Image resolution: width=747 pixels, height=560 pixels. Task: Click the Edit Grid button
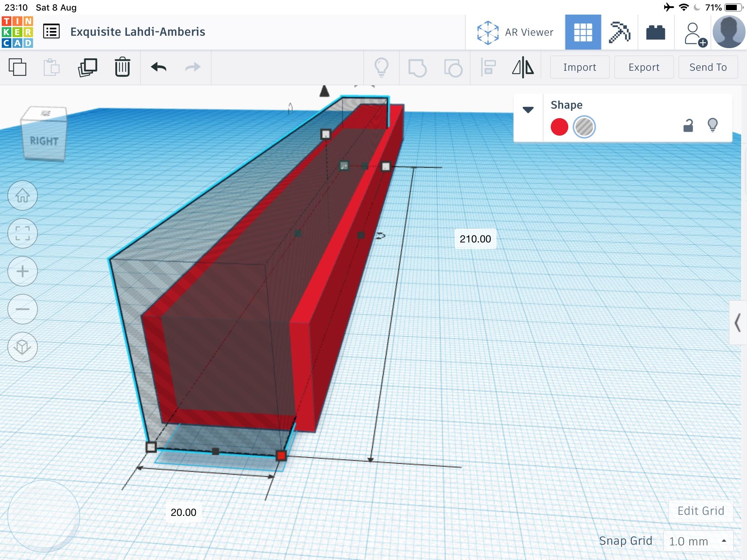coord(700,511)
